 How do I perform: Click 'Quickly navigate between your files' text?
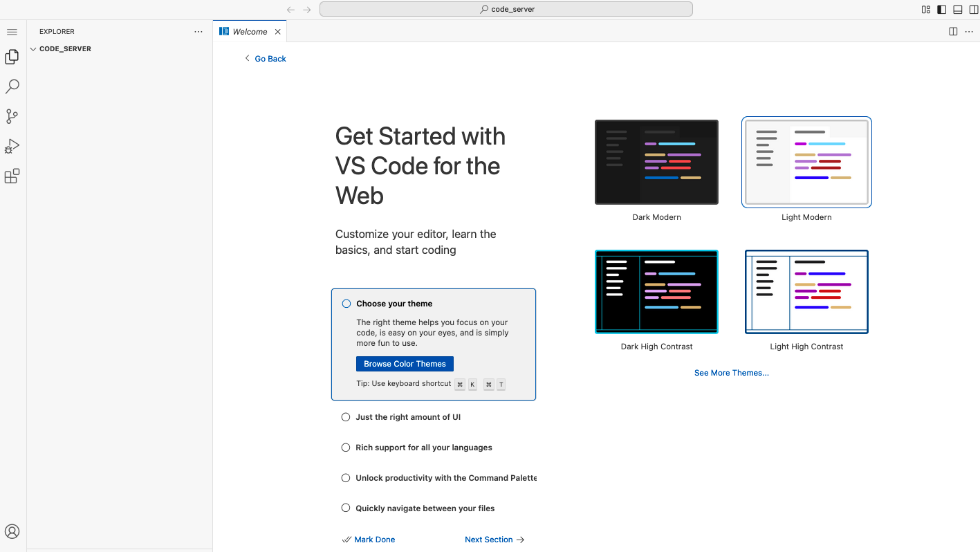click(425, 508)
